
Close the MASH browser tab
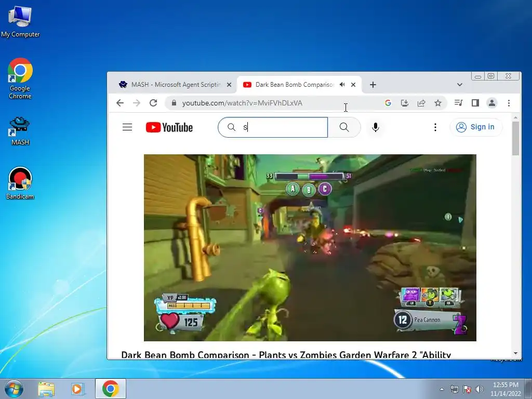pos(229,85)
